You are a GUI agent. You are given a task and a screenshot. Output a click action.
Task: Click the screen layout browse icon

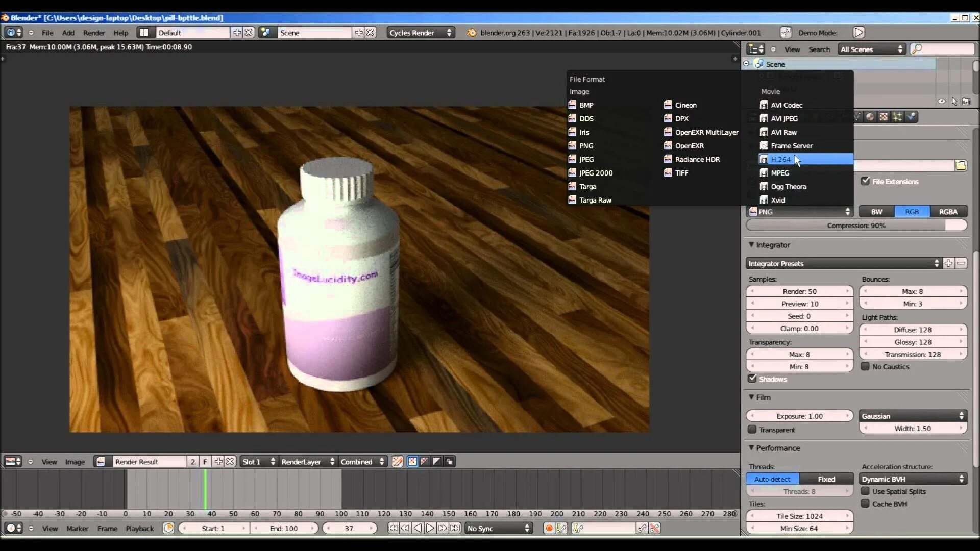click(144, 33)
